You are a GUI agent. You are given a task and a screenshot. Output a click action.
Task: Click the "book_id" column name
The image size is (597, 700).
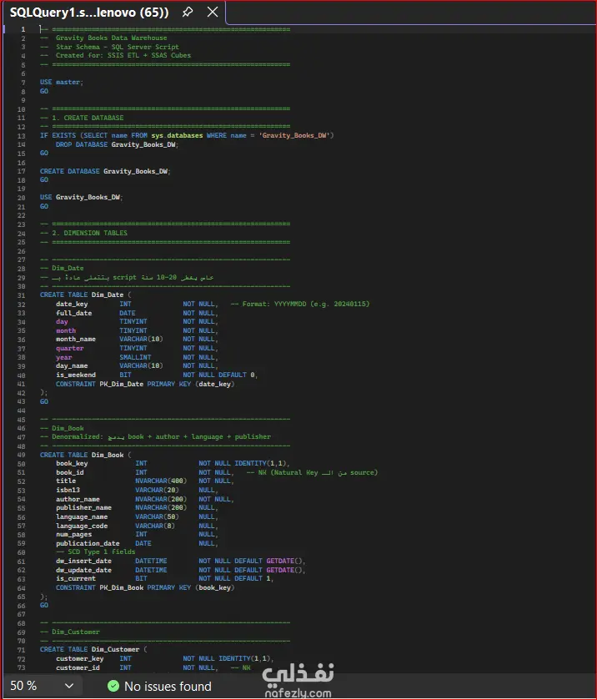click(x=69, y=472)
